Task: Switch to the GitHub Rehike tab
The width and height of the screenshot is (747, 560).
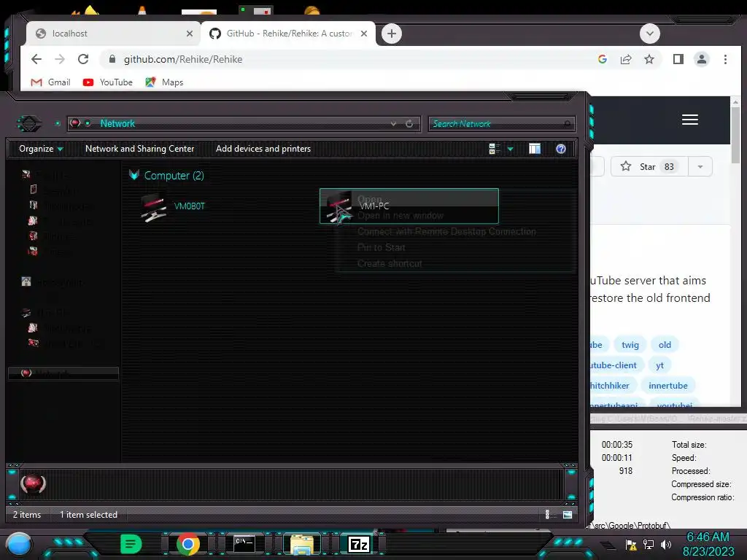Action: click(287, 34)
